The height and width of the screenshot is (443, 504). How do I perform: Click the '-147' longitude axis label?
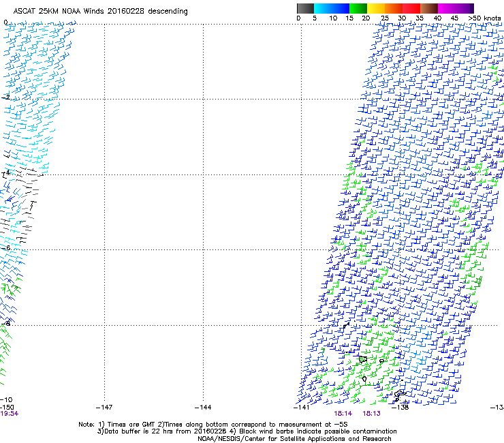tap(104, 408)
